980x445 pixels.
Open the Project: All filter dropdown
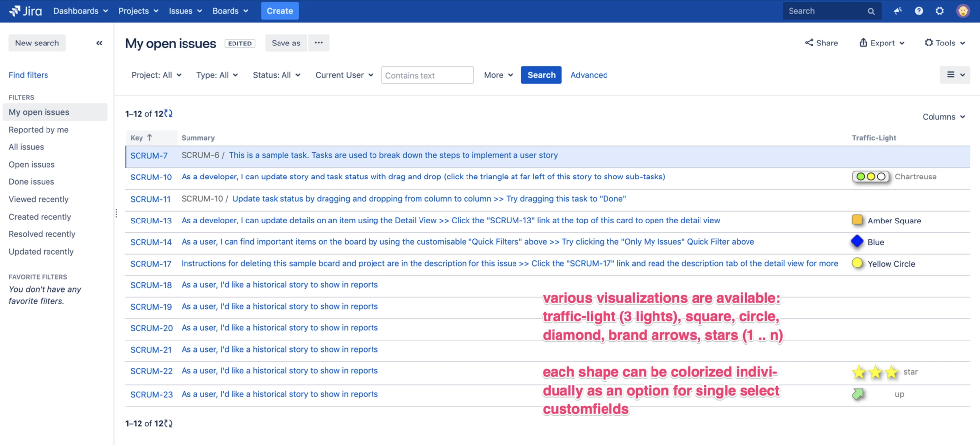156,75
